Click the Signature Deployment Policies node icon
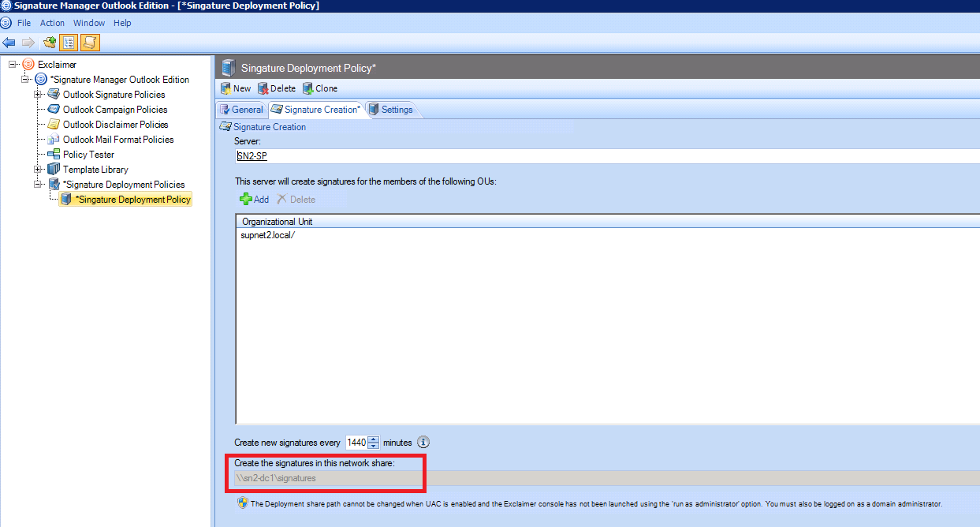The image size is (980, 527). point(54,184)
